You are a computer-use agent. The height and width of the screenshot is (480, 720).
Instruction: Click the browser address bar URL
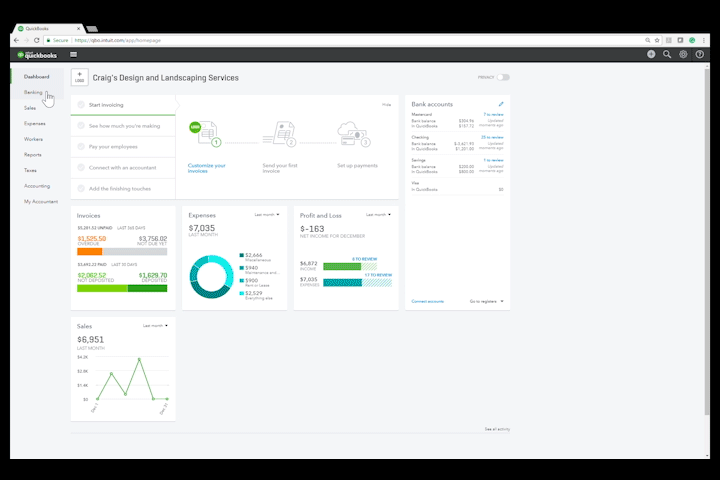(118, 40)
